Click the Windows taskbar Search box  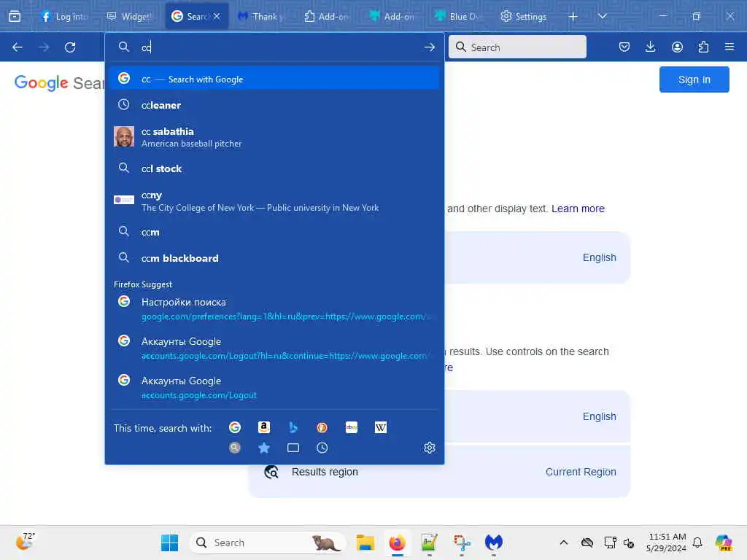(x=268, y=542)
